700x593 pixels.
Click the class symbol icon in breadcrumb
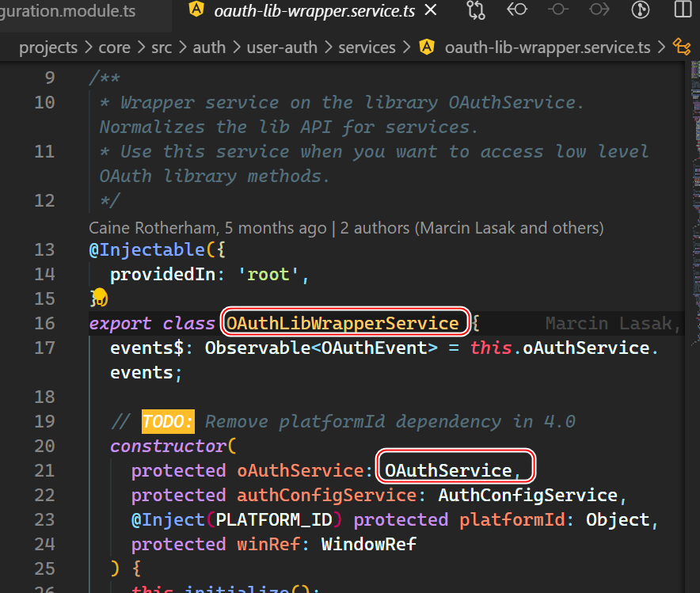pos(680,48)
